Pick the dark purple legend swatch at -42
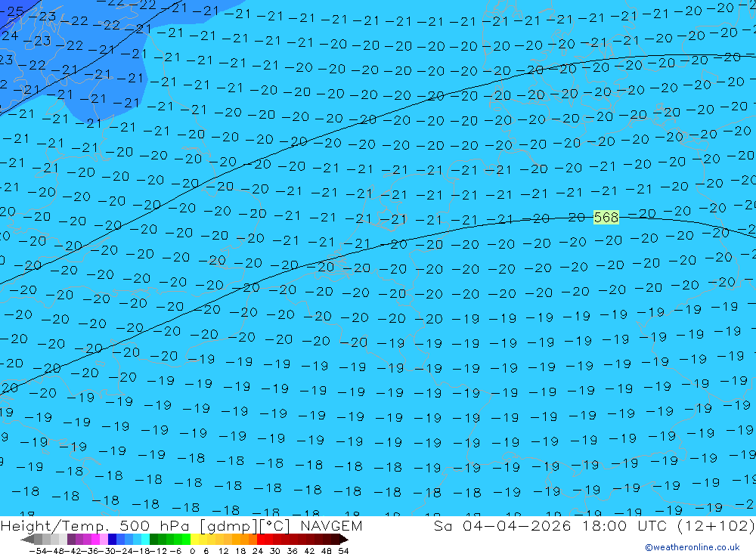 pos(71,540)
